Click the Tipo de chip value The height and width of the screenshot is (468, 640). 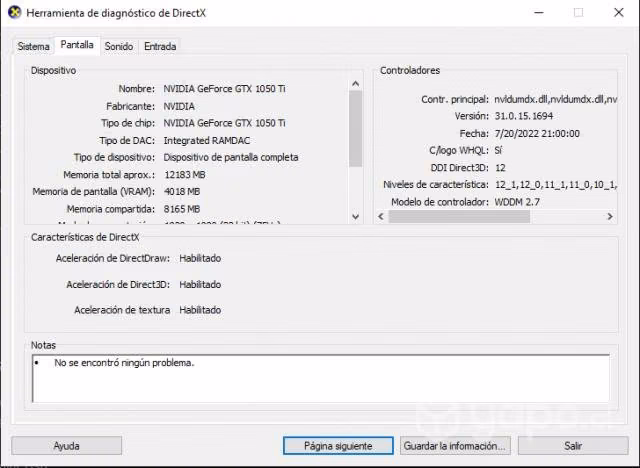pos(224,123)
